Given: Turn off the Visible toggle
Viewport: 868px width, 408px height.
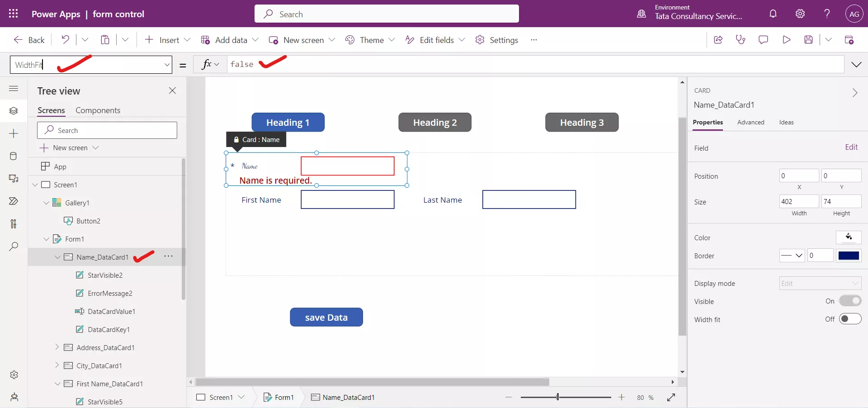Looking at the screenshot, I should [x=850, y=301].
